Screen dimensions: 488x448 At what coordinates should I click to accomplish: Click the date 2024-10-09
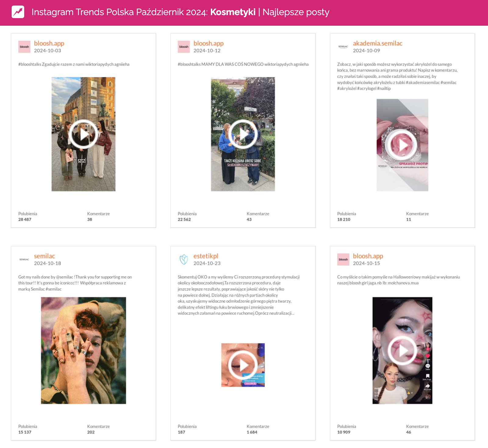click(x=366, y=51)
